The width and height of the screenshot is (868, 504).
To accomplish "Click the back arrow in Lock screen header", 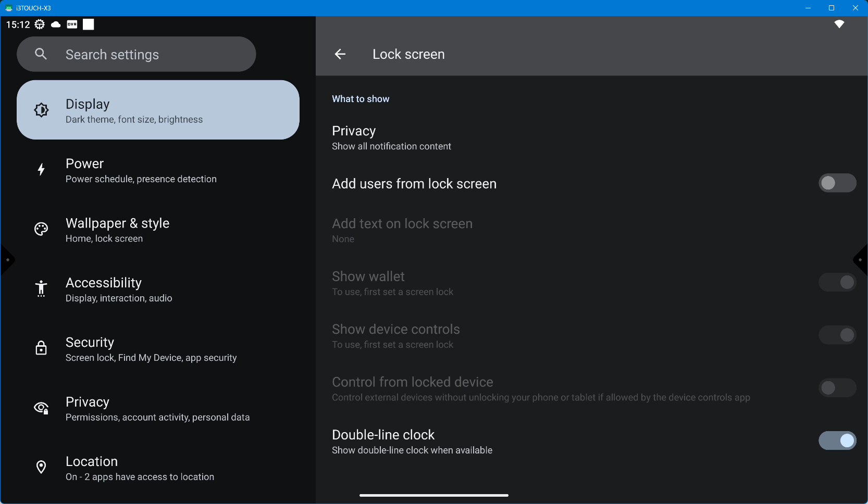I will click(x=340, y=54).
